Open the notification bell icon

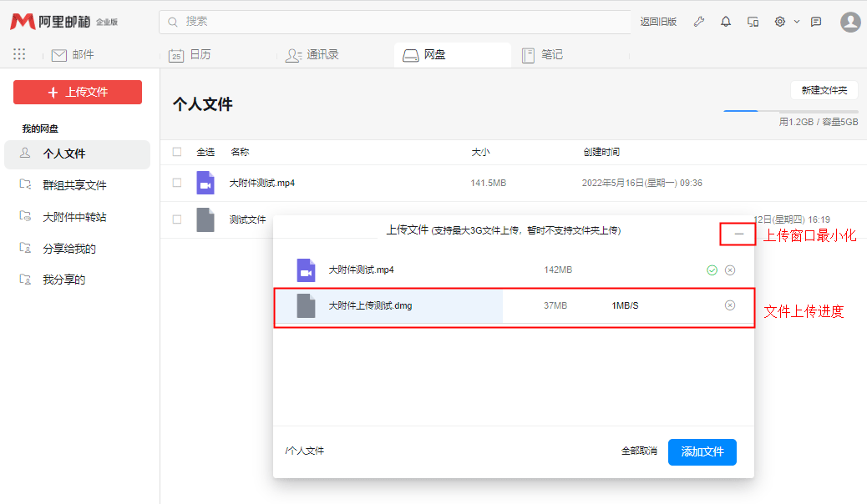[725, 22]
